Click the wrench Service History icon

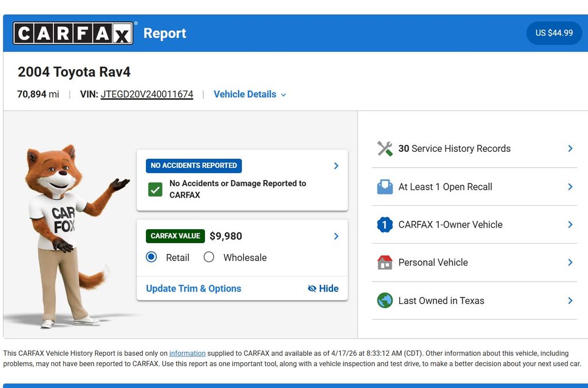pyautogui.click(x=385, y=148)
